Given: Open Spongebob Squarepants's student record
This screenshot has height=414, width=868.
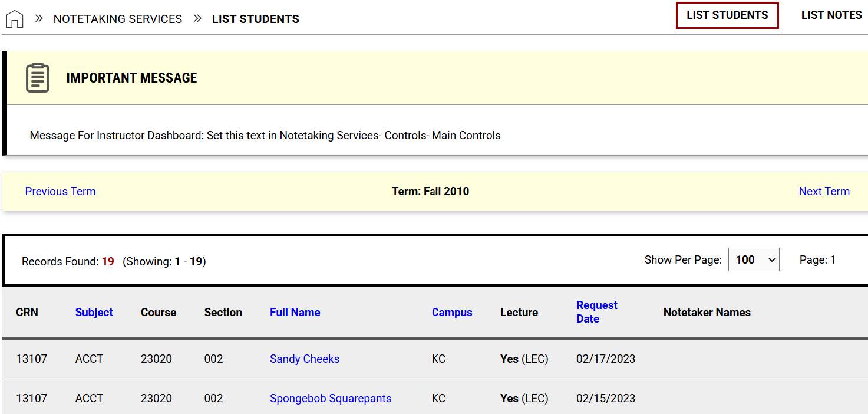Looking at the screenshot, I should coord(330,398).
